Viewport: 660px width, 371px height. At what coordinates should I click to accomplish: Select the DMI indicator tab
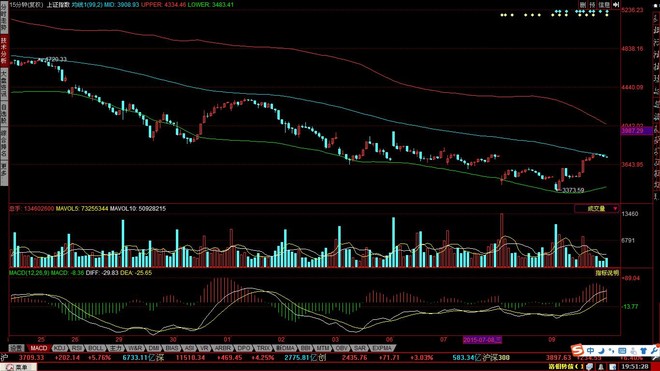click(154, 348)
